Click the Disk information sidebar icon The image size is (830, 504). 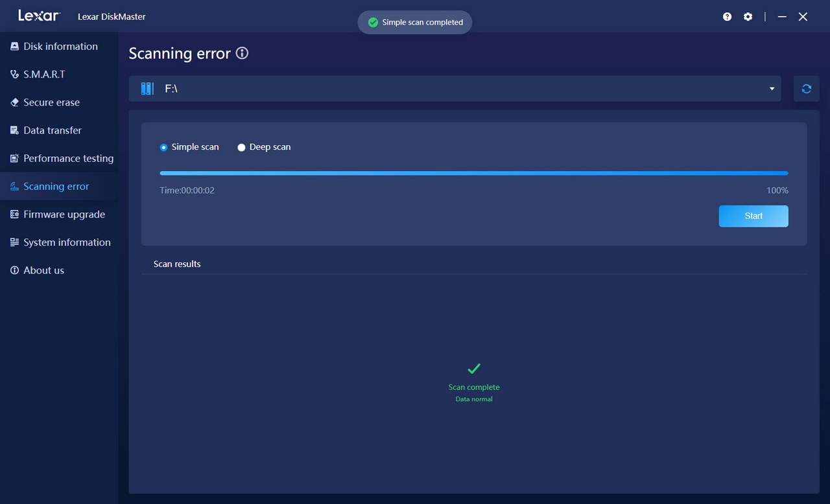14,47
